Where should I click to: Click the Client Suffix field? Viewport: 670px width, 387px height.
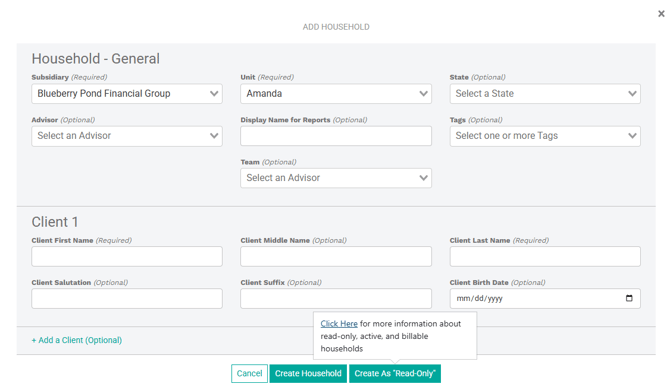(x=336, y=298)
